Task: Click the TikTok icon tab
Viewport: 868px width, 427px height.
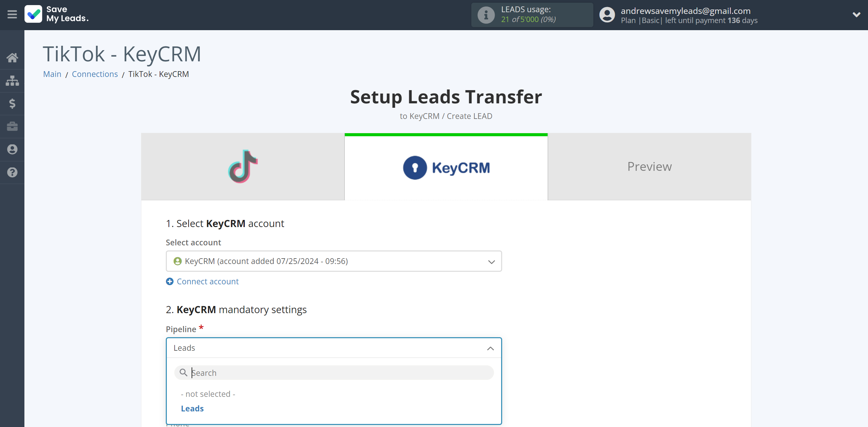Action: 242,166
